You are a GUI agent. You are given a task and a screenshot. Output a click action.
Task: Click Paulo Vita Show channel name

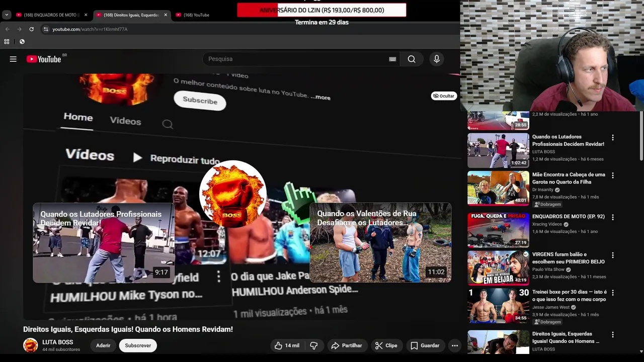click(548, 269)
